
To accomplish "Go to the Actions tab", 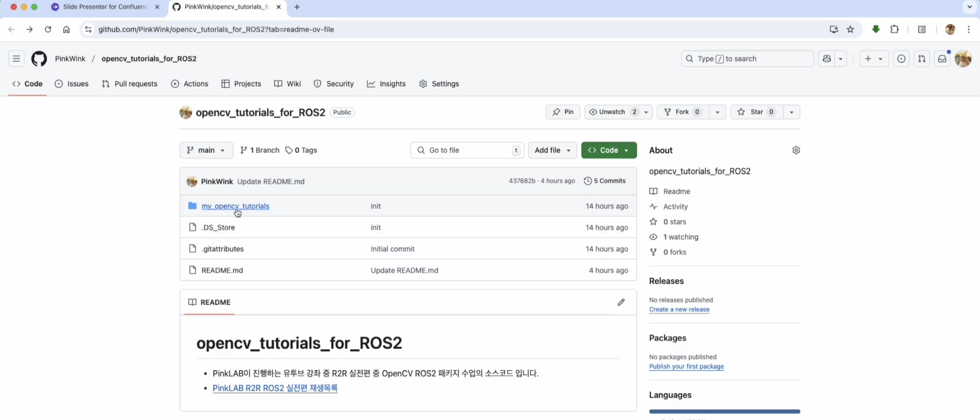I will point(190,84).
